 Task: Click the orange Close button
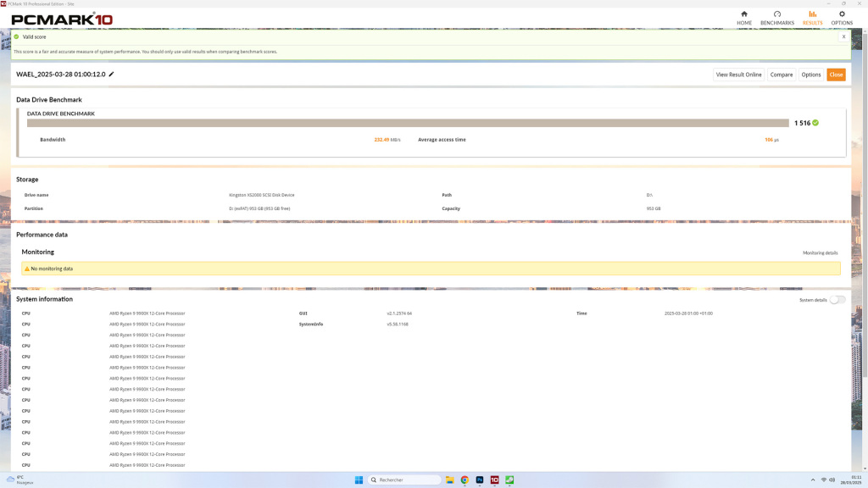[x=836, y=75]
